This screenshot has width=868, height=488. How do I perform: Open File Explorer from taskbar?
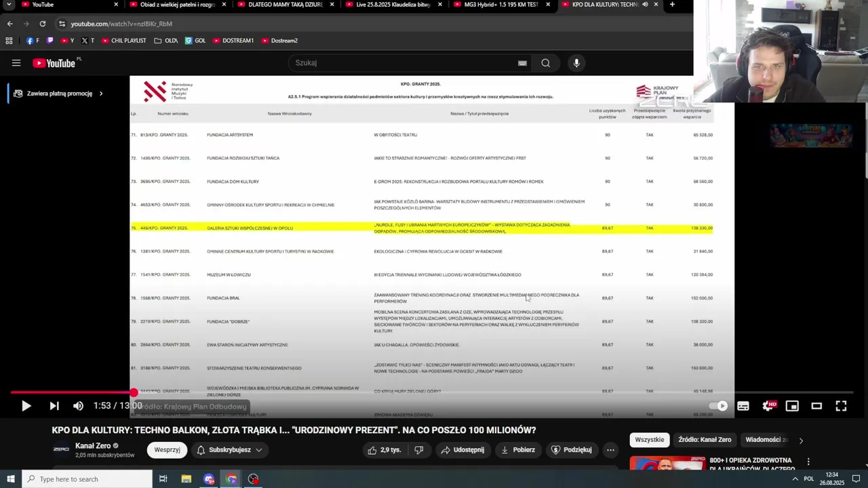186,479
